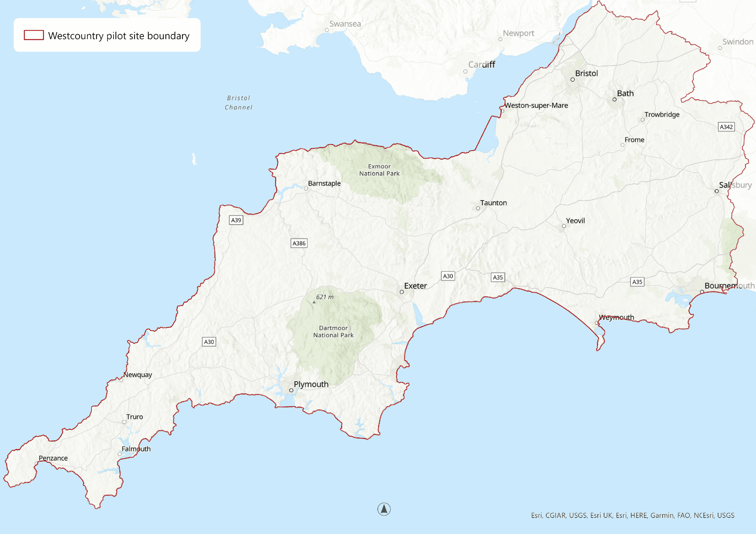The width and height of the screenshot is (756, 534).
Task: Click the Yeovil town marker dot
Action: (x=564, y=226)
